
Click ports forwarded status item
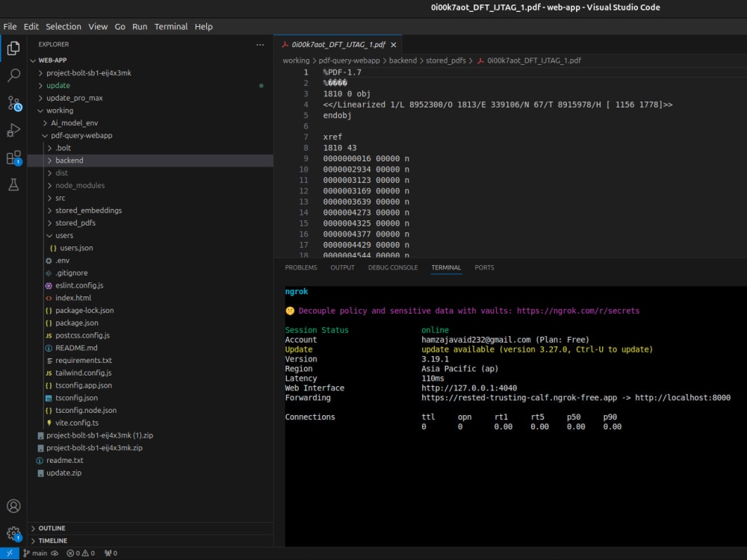tap(111, 553)
